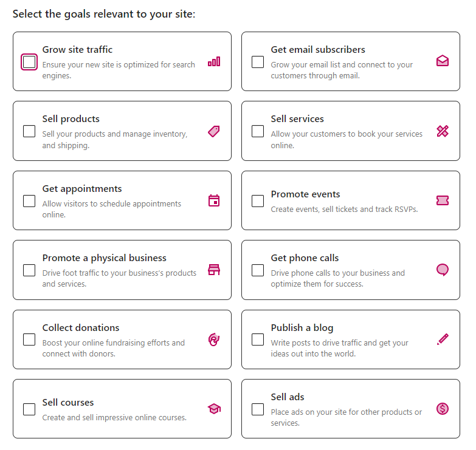Click the bar chart icon for site traffic
This screenshot has width=476, height=450.
[214, 61]
